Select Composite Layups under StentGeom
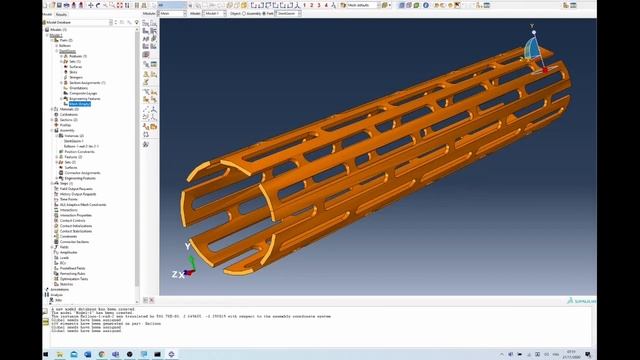Image resolution: width=640 pixels, height=360 pixels. (83, 93)
